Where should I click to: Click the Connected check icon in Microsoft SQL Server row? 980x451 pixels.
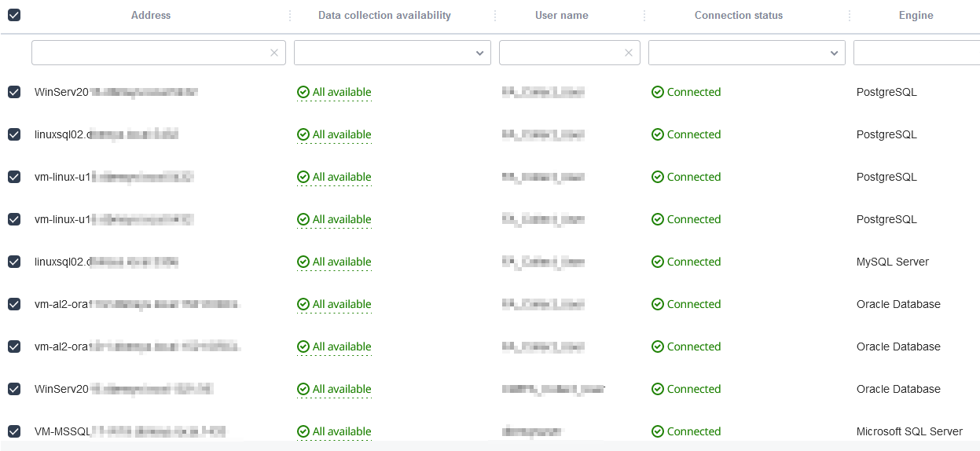click(658, 431)
